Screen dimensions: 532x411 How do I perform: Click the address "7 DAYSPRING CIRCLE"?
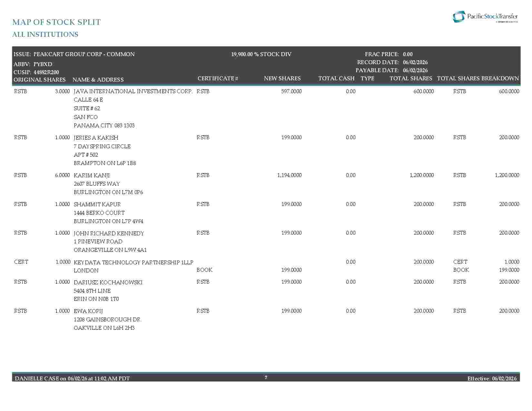(102, 146)
